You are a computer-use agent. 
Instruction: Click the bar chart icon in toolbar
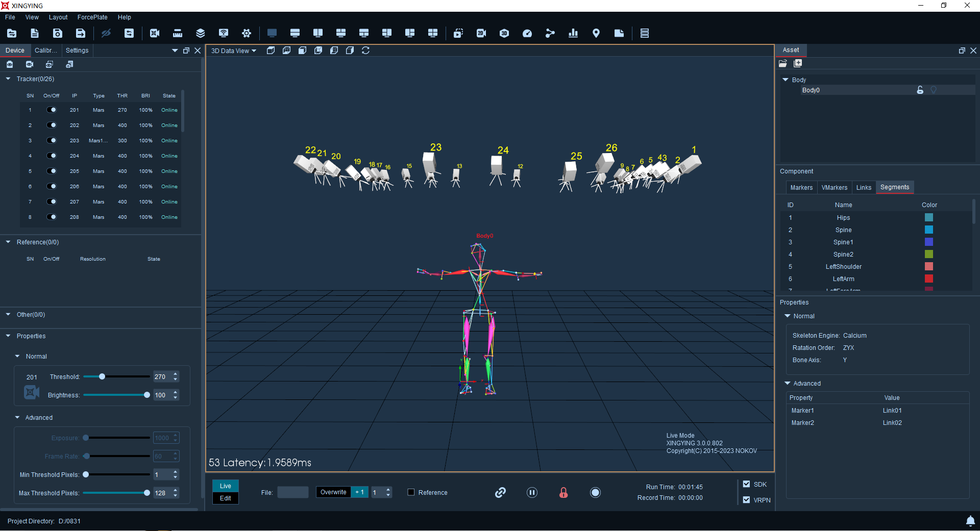pos(573,33)
